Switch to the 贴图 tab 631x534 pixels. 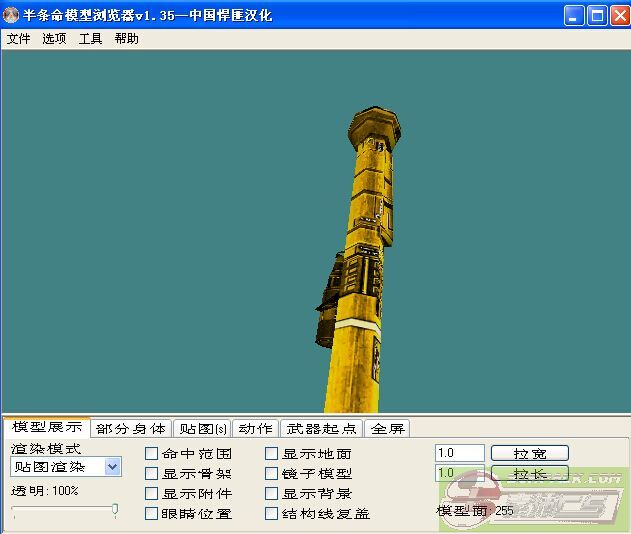201,429
